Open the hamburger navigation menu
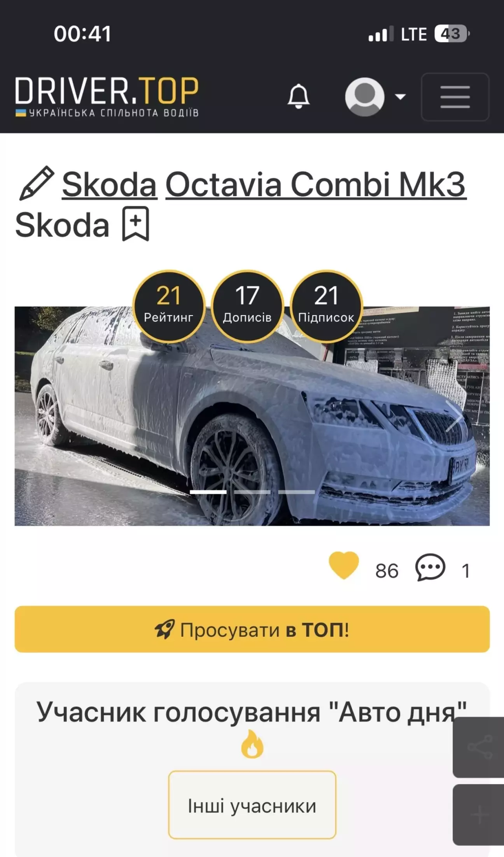Image resolution: width=504 pixels, height=857 pixels. [455, 97]
